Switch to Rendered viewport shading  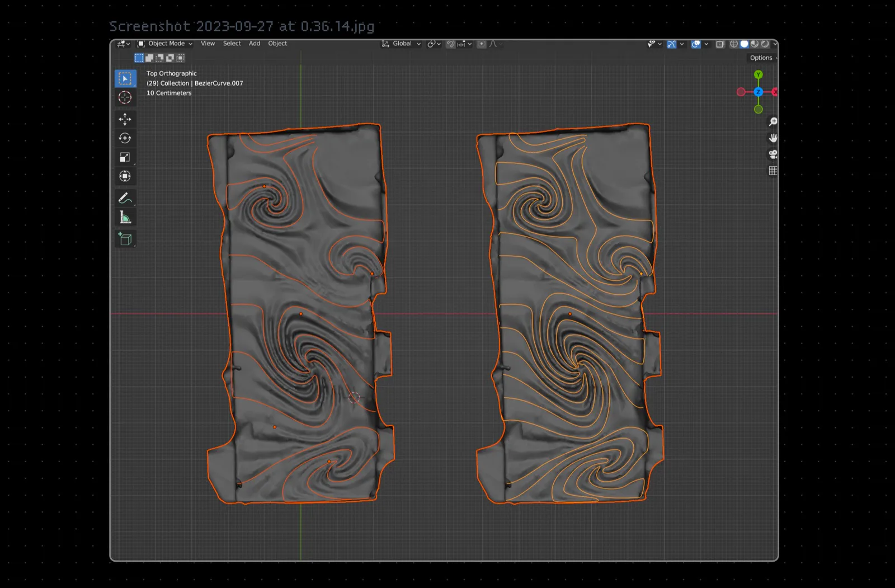[x=765, y=44]
